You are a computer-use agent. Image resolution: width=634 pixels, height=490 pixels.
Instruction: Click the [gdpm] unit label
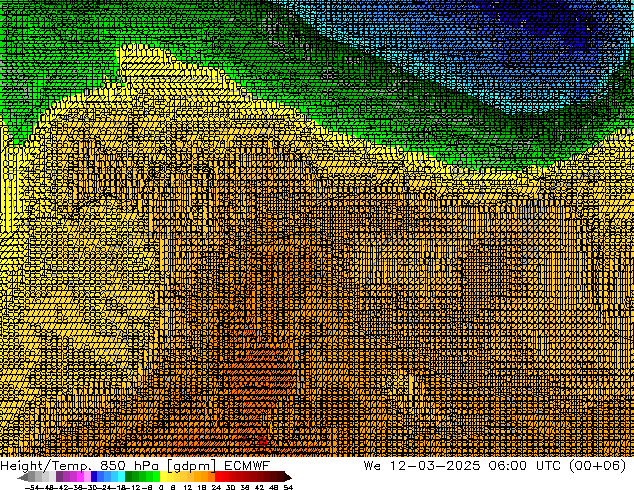point(192,466)
